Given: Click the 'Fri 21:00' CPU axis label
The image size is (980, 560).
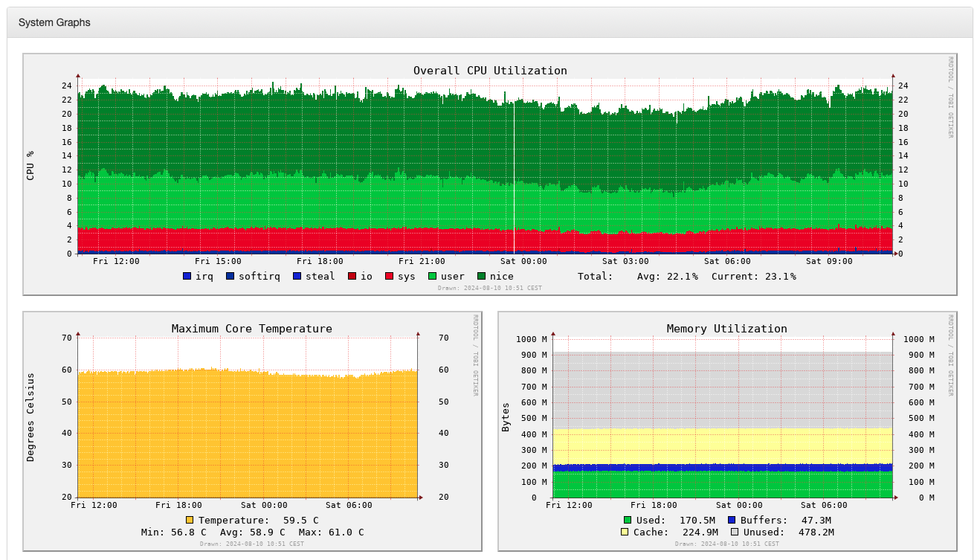Looking at the screenshot, I should (x=422, y=261).
